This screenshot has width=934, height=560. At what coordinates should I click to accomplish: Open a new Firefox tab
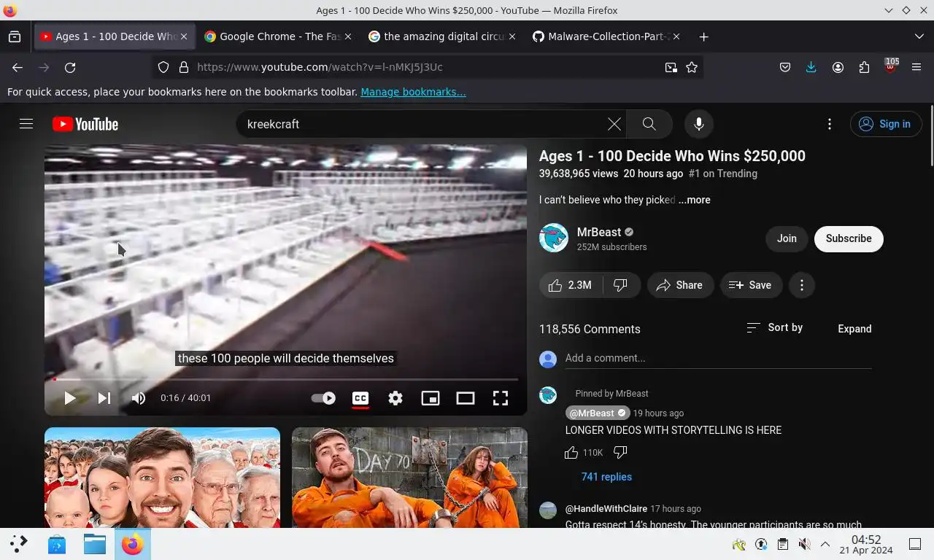[x=703, y=36]
